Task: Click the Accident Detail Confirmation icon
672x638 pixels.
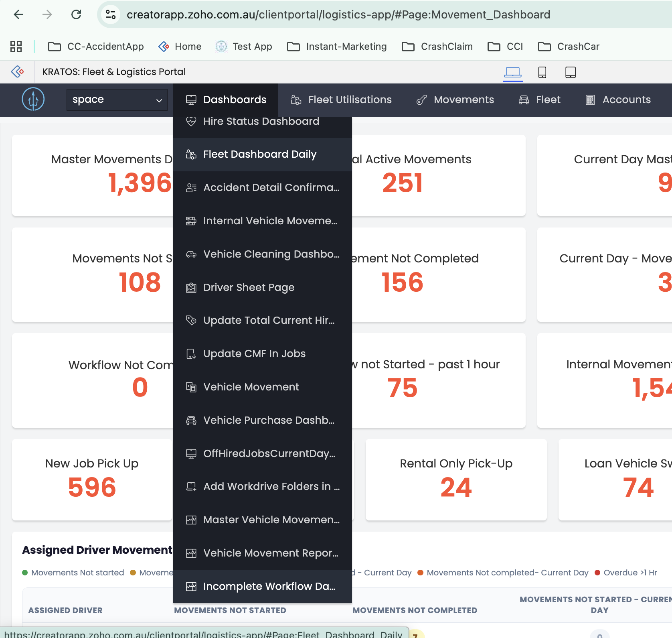Action: (191, 188)
